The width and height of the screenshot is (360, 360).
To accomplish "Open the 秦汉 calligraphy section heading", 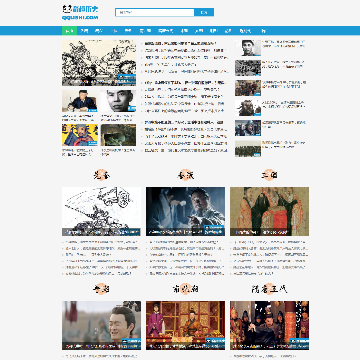I will (x=185, y=175).
